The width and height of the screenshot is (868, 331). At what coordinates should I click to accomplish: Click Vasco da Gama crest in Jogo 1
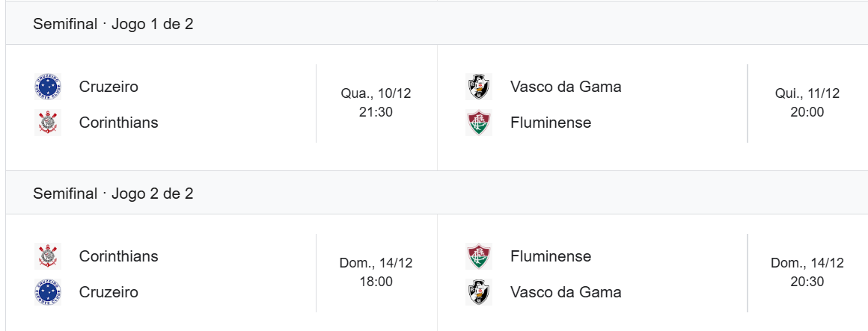(x=479, y=87)
